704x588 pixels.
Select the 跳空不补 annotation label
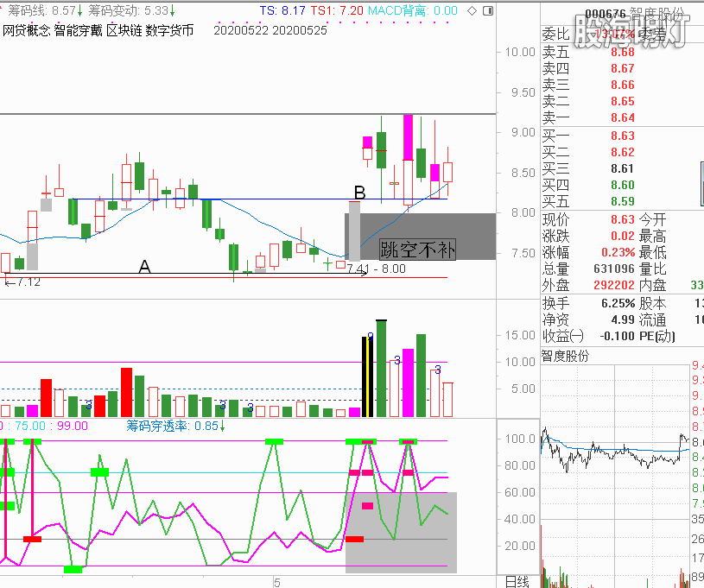click(417, 250)
